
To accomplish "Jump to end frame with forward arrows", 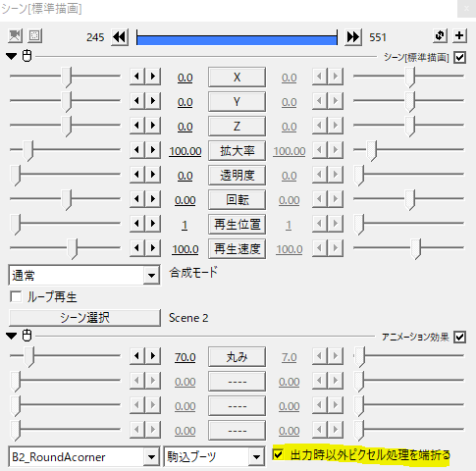I will point(353,37).
